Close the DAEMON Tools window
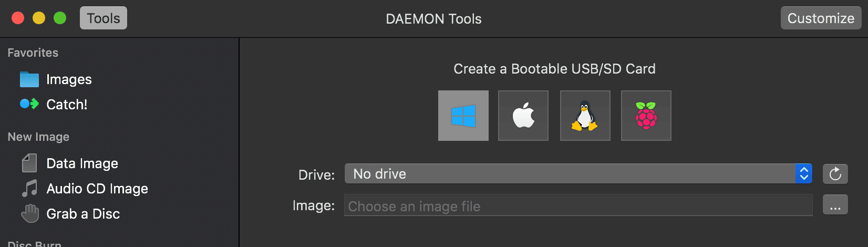Image resolution: width=868 pixels, height=247 pixels. [x=18, y=18]
